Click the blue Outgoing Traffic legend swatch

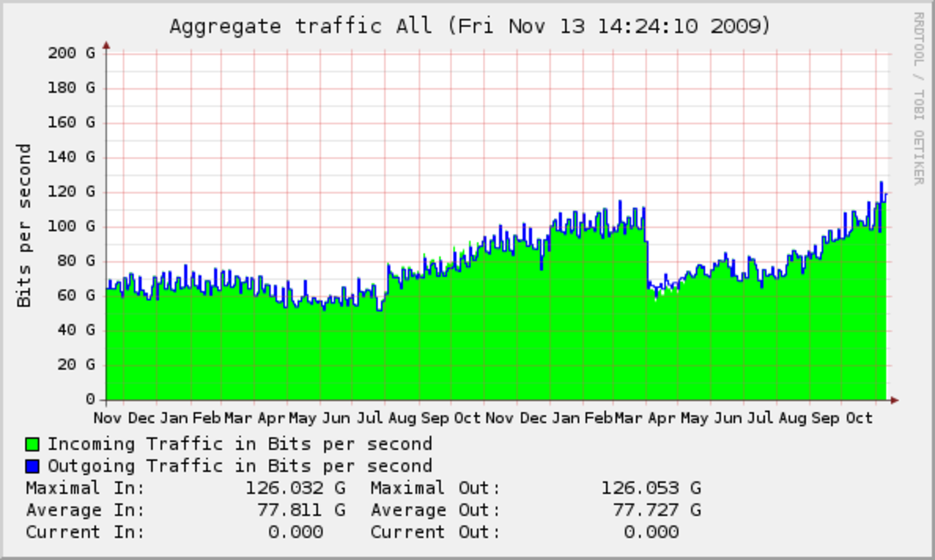point(32,466)
